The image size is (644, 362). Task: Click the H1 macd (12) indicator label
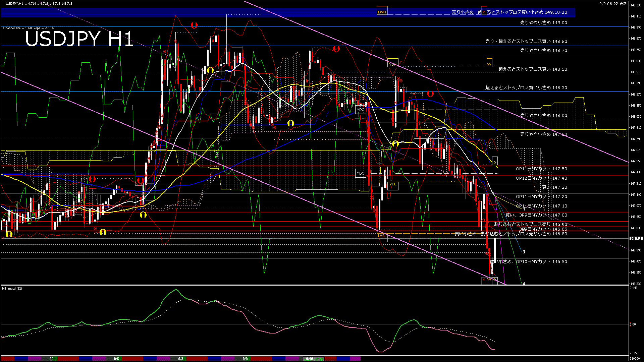[12, 289]
